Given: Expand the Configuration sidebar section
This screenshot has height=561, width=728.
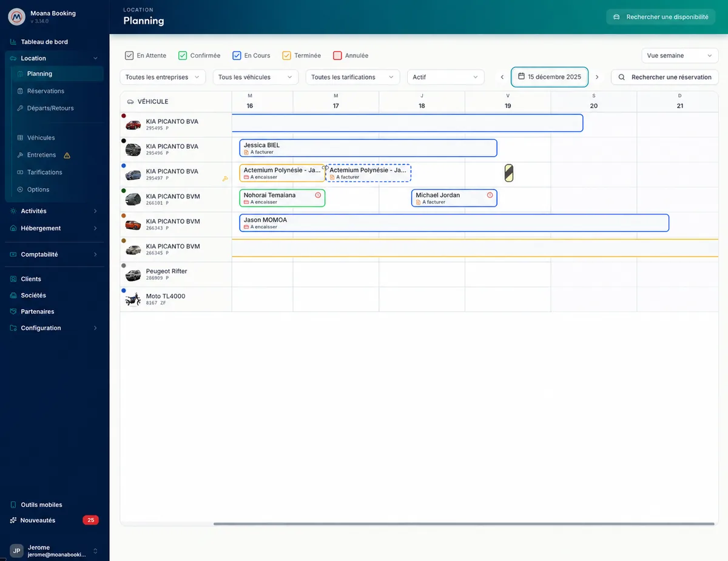Looking at the screenshot, I should (x=54, y=328).
